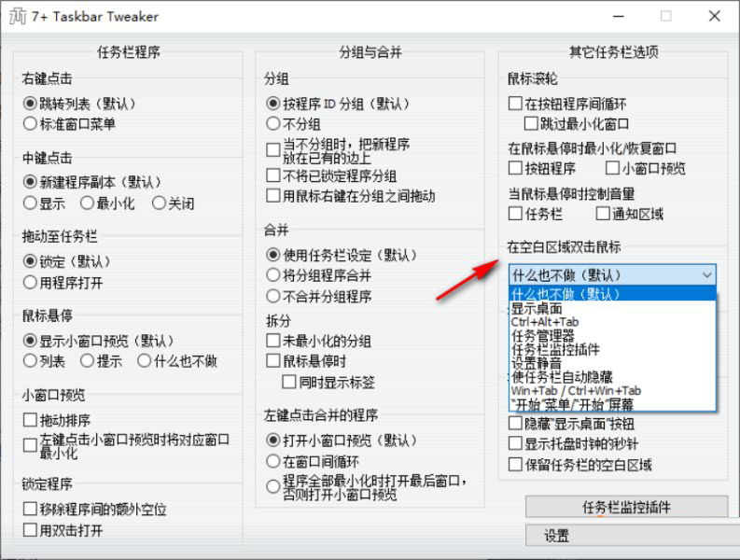740x560 pixels.
Task: Enable 显示托盘时钟的秒针 checkbox
Action: click(x=515, y=443)
